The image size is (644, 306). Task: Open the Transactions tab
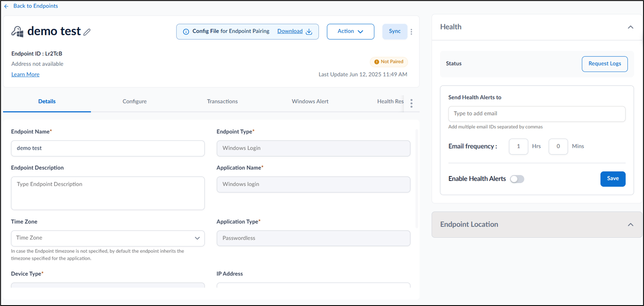coord(222,101)
